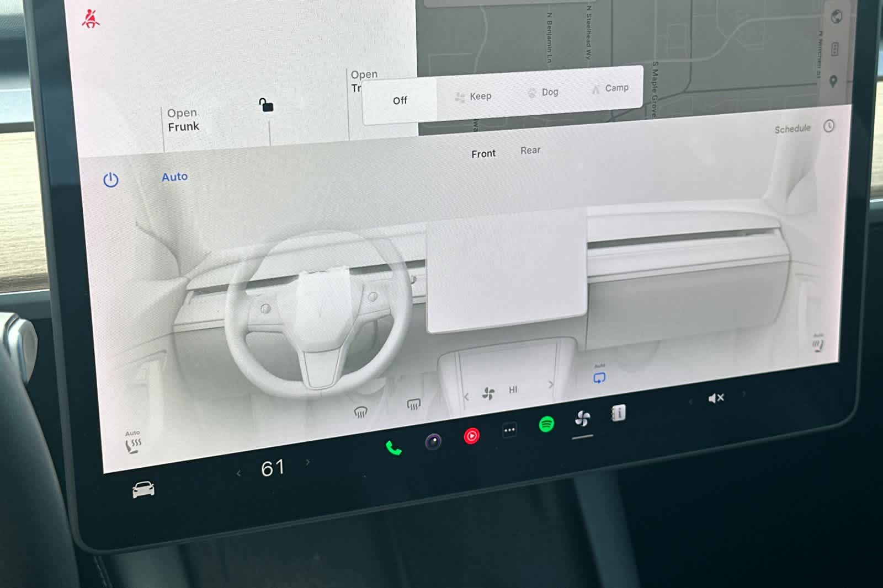Decrease cabin temperature below 61
This screenshot has height=588, width=883.
pyautogui.click(x=239, y=473)
